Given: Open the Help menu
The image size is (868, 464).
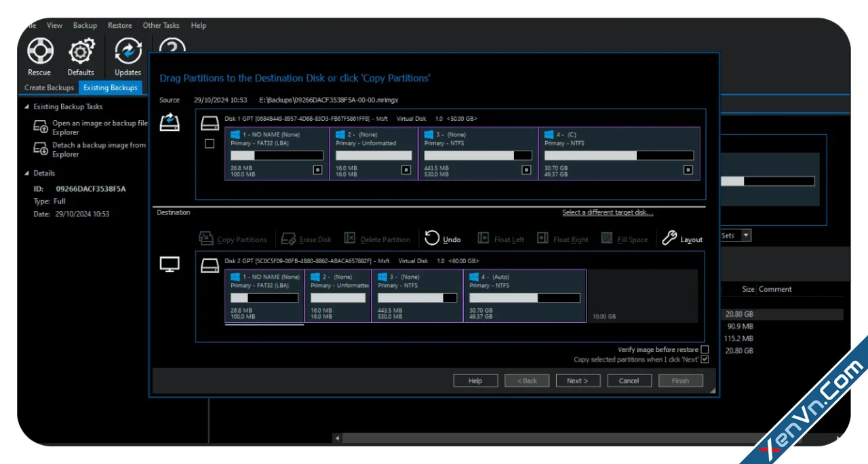Looking at the screenshot, I should click(x=199, y=25).
